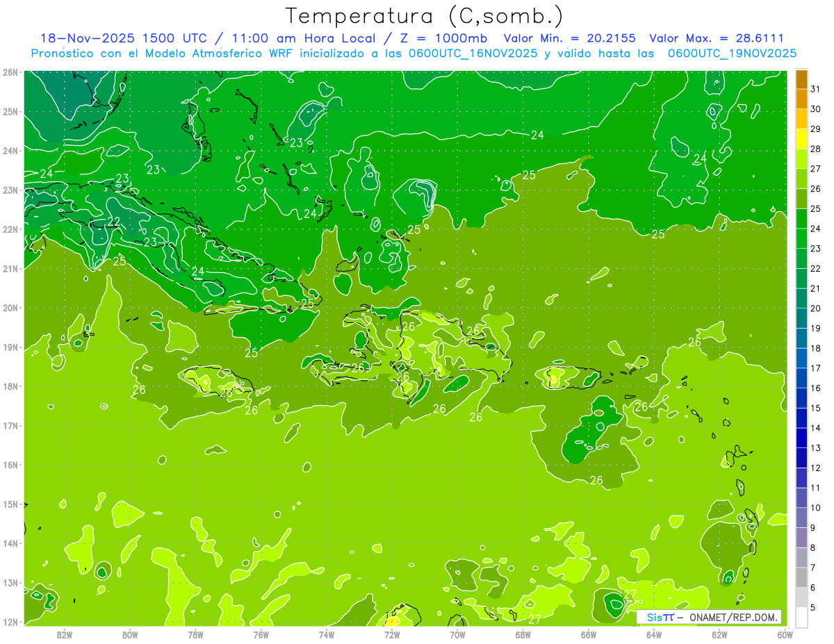Click the "12N" latitude axis label
Screen dimensions: 834x644
10,622
